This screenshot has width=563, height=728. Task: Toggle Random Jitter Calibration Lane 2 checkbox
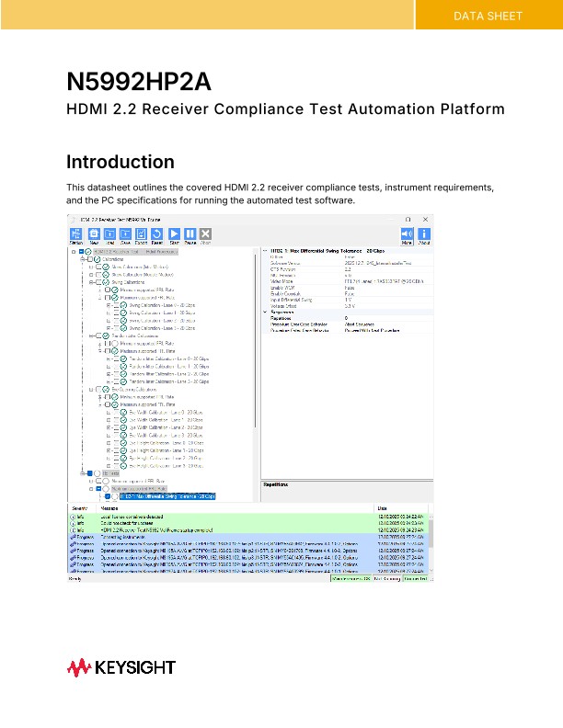coord(116,374)
